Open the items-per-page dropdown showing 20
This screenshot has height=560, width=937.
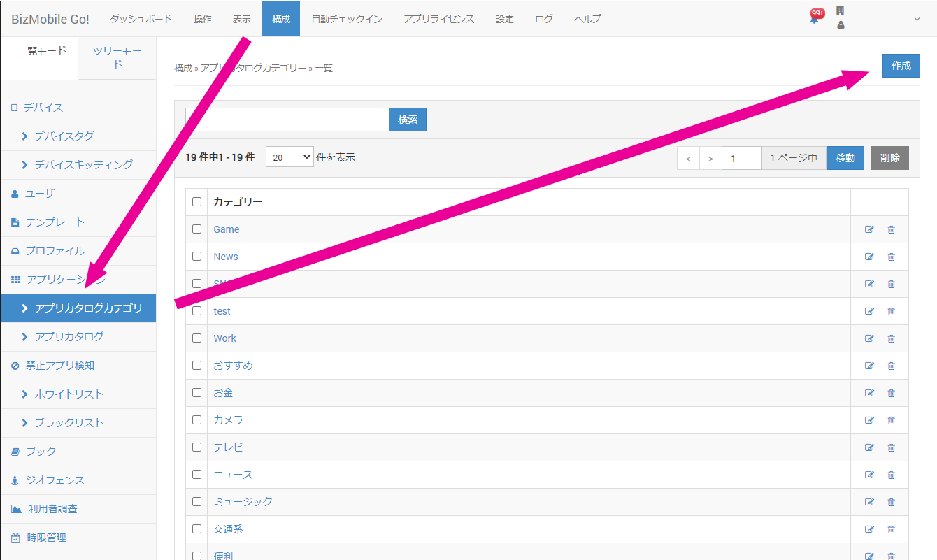click(x=289, y=157)
